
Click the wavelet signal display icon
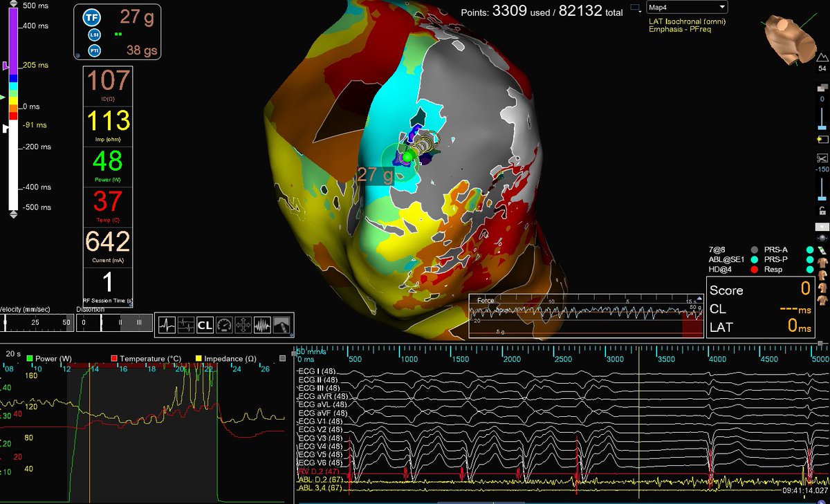pos(261,325)
